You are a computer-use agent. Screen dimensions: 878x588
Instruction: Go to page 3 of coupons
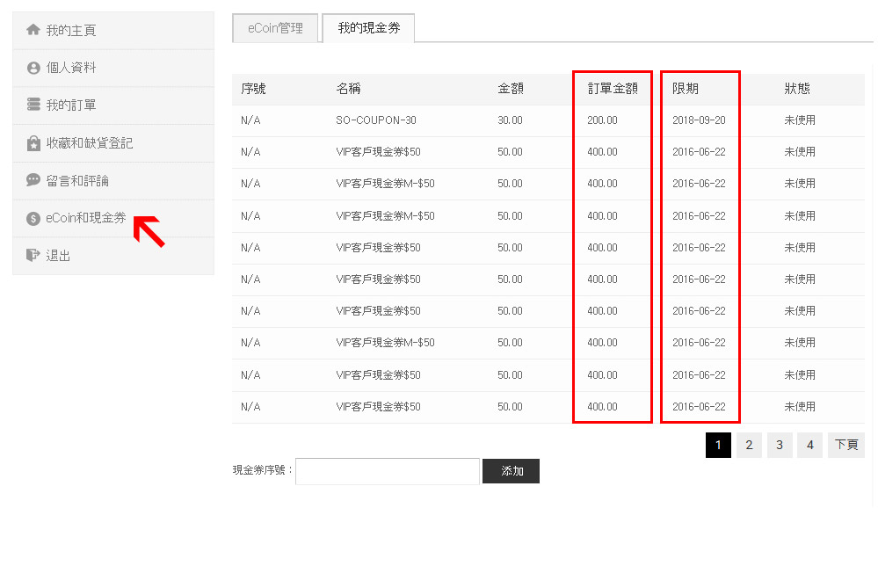click(x=779, y=445)
